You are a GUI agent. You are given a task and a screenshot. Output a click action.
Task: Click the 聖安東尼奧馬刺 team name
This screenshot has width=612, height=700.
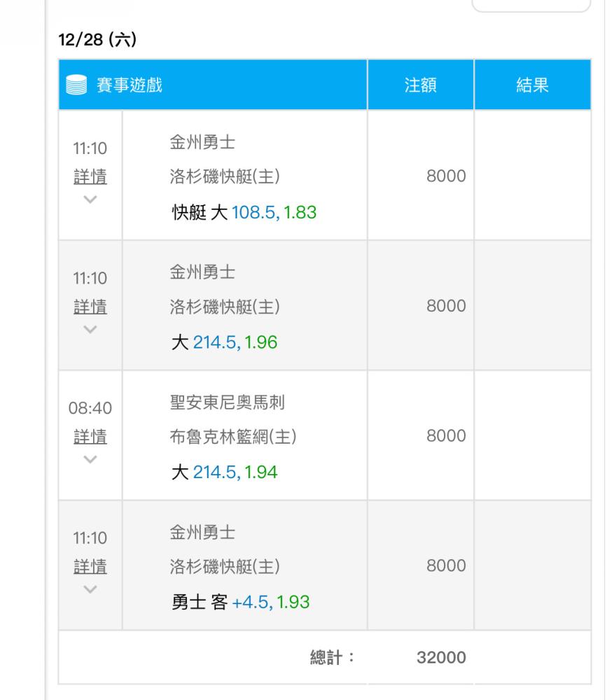(x=227, y=402)
